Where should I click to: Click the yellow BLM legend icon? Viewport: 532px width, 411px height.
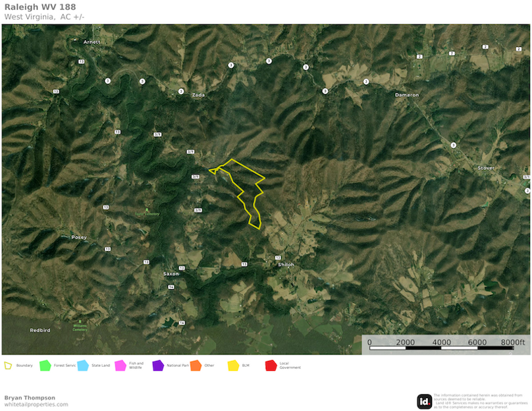(233, 365)
